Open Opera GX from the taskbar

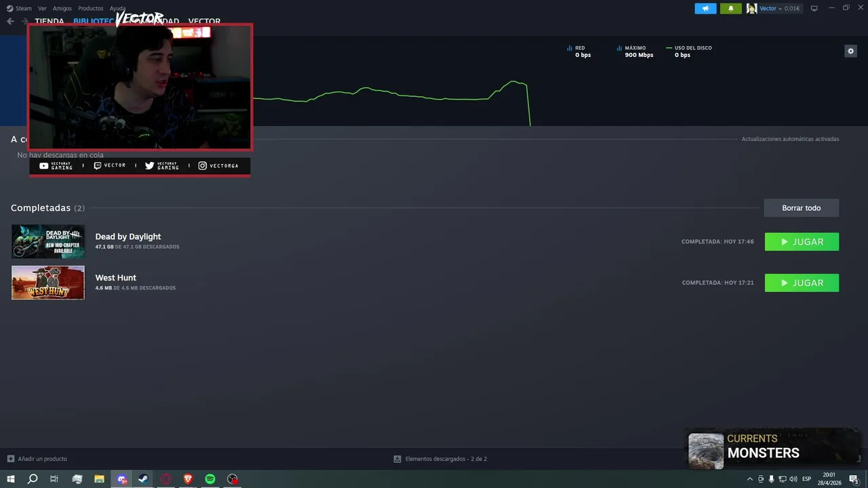[x=166, y=479]
